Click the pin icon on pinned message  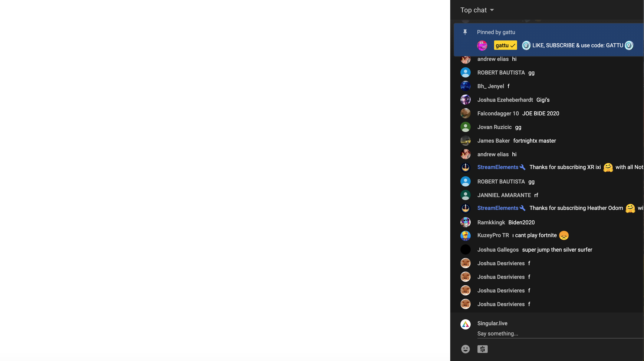click(x=465, y=31)
